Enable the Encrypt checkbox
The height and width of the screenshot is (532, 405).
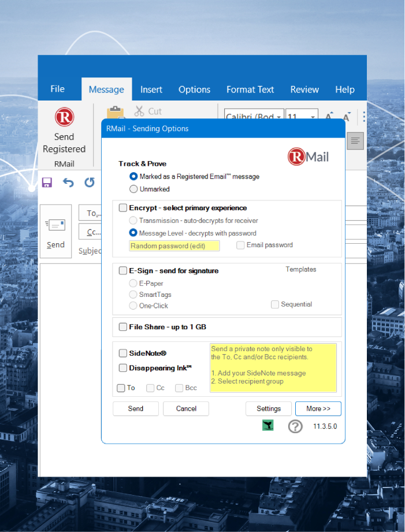click(x=123, y=207)
